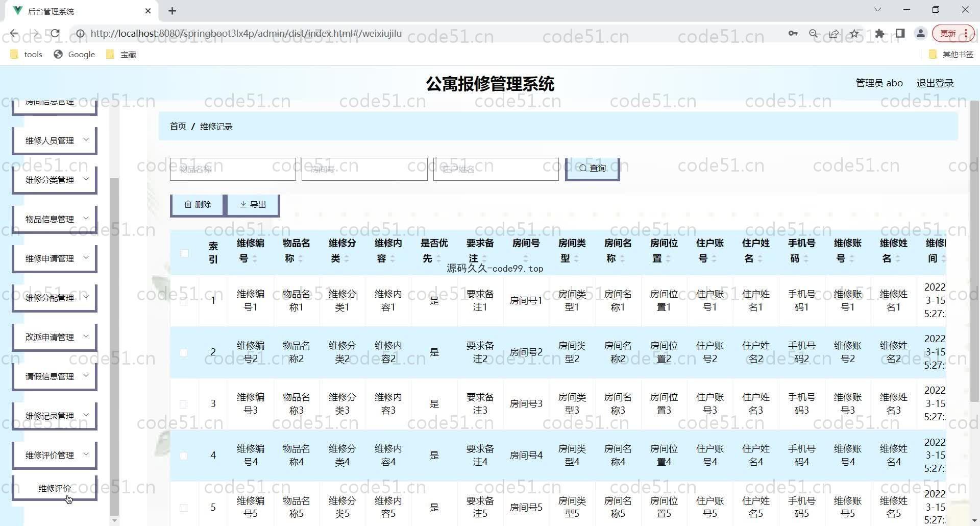
Task: Toggle the select-all checkbox in table header
Action: point(184,253)
